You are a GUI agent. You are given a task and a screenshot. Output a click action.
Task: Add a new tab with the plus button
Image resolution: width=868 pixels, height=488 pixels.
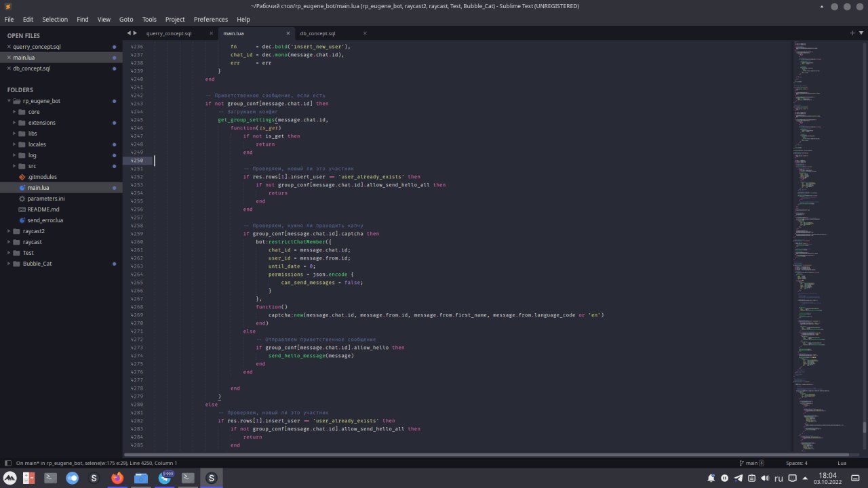click(x=852, y=33)
